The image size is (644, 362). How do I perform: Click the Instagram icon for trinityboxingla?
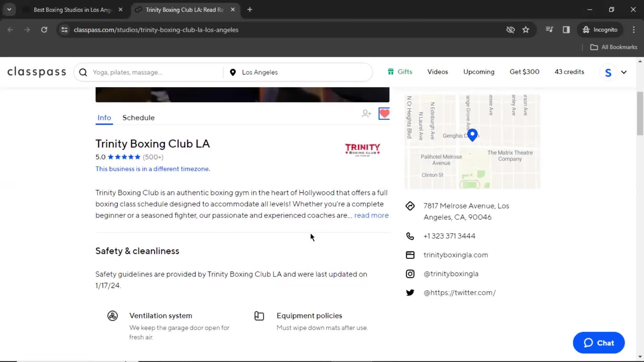[x=411, y=274]
